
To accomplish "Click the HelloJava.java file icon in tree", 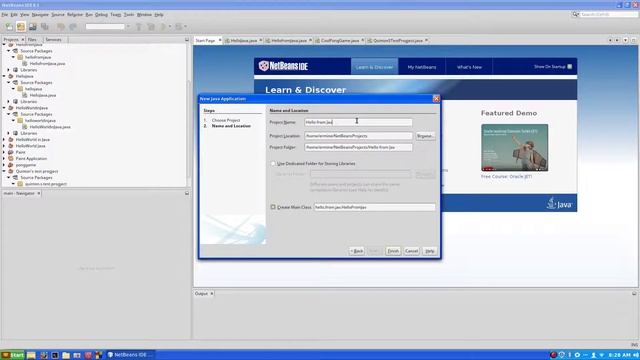I will tap(25, 95).
